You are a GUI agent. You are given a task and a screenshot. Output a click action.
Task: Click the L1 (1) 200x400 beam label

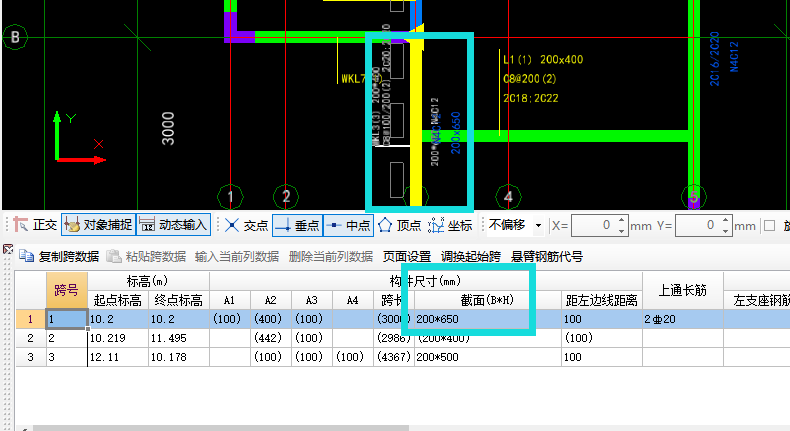[x=543, y=59]
